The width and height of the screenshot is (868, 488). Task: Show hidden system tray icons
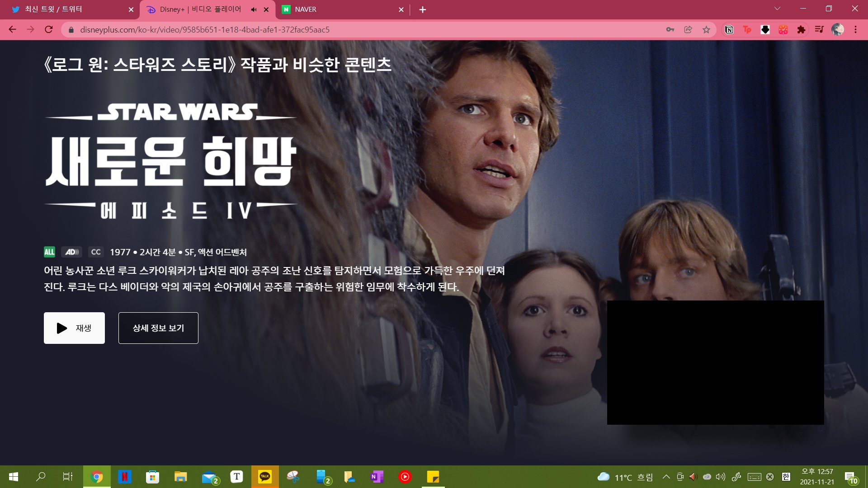pos(666,477)
